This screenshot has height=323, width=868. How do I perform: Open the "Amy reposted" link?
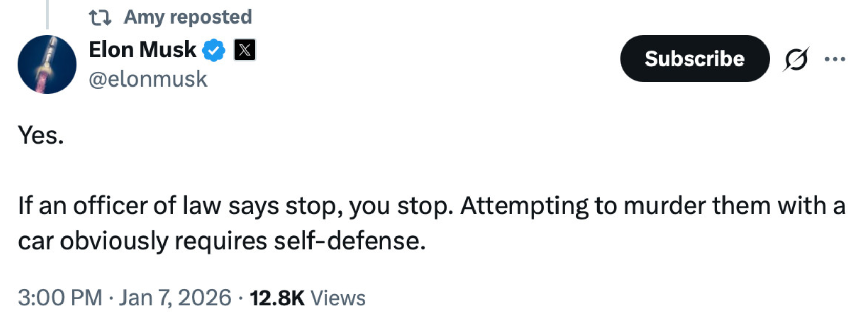(x=188, y=17)
